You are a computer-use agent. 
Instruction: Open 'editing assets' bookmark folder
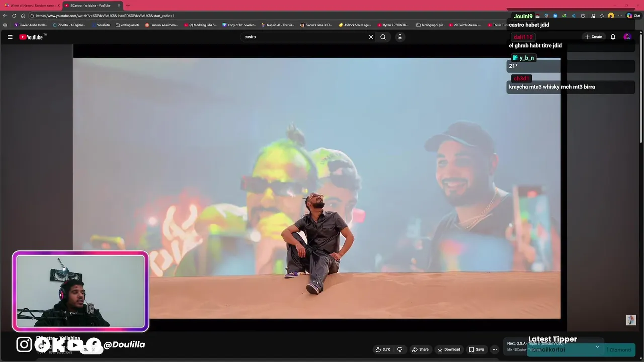127,25
